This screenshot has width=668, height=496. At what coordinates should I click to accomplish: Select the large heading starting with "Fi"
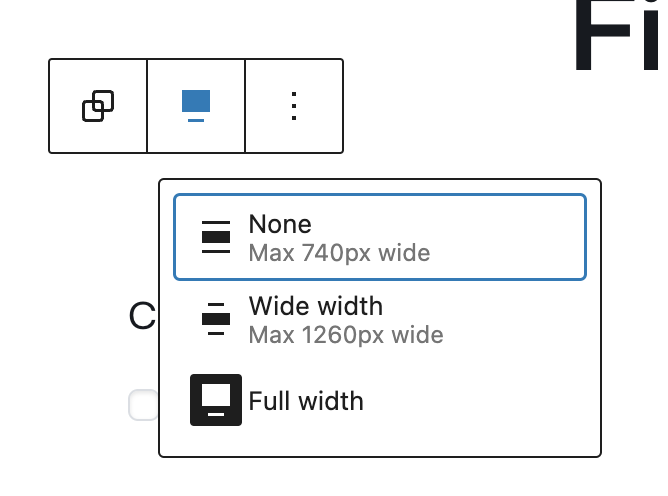tap(616, 36)
